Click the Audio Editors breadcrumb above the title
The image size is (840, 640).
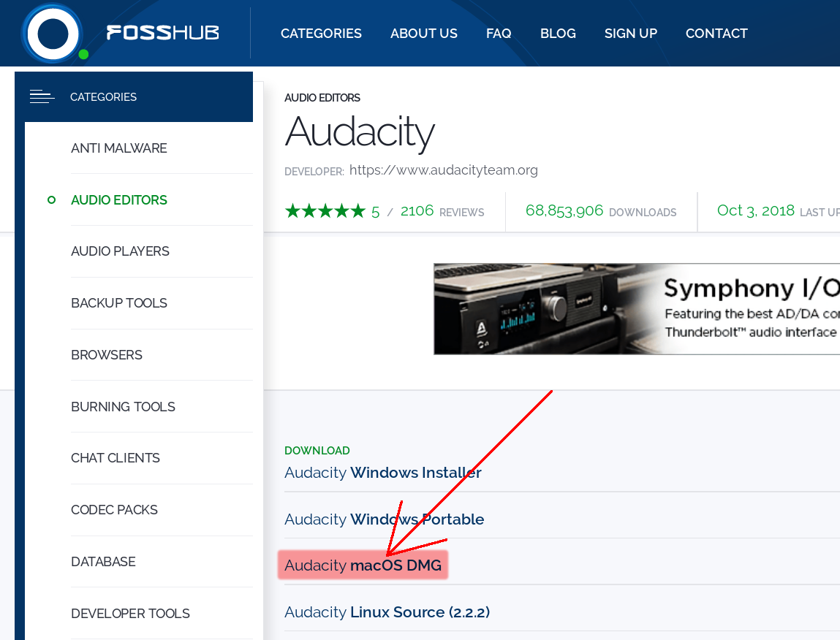click(x=322, y=97)
